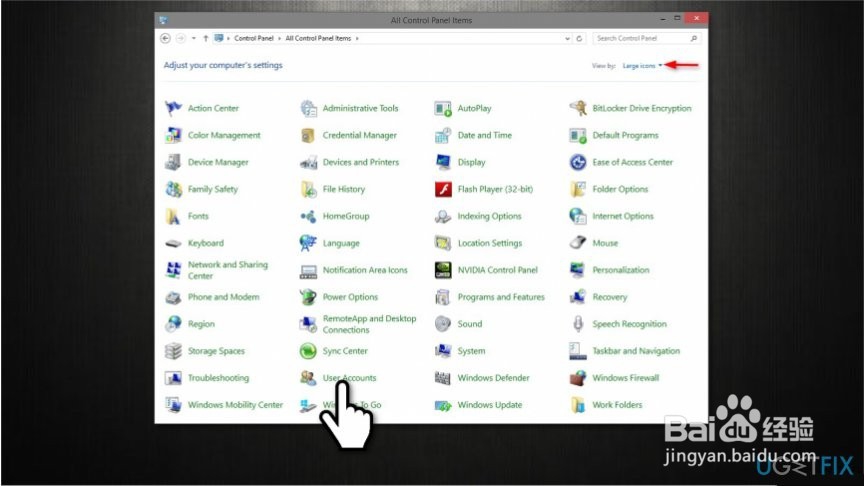Select the Control Panel breadcrumb
This screenshot has width=865, height=486.
click(254, 39)
